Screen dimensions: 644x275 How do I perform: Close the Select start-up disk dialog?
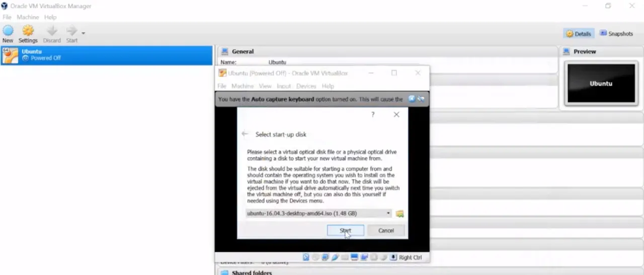(396, 115)
